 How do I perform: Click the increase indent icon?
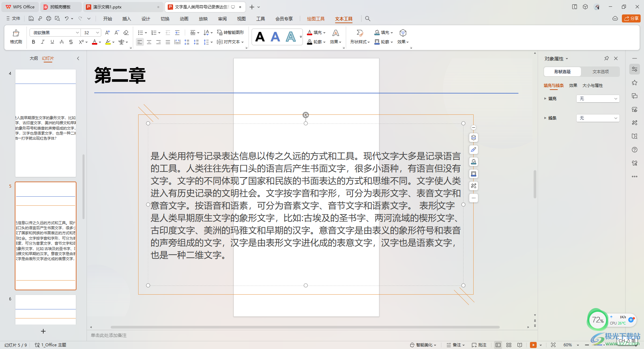[x=177, y=33]
